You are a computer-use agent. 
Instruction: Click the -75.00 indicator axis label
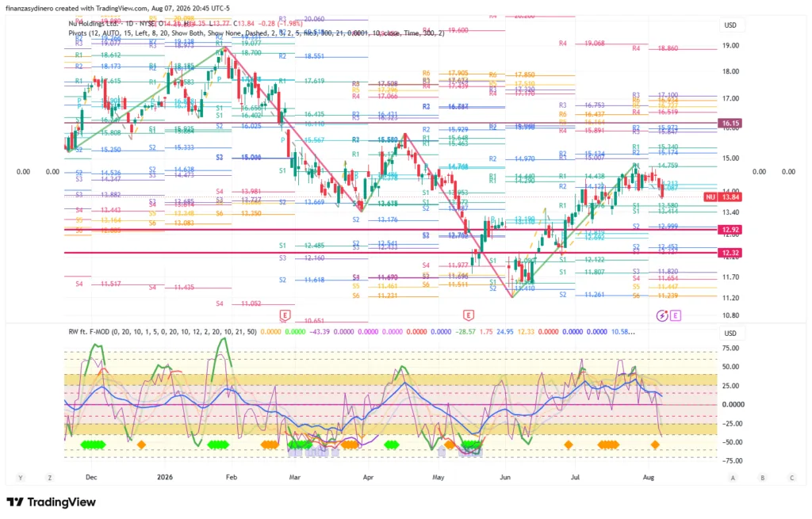click(x=730, y=460)
